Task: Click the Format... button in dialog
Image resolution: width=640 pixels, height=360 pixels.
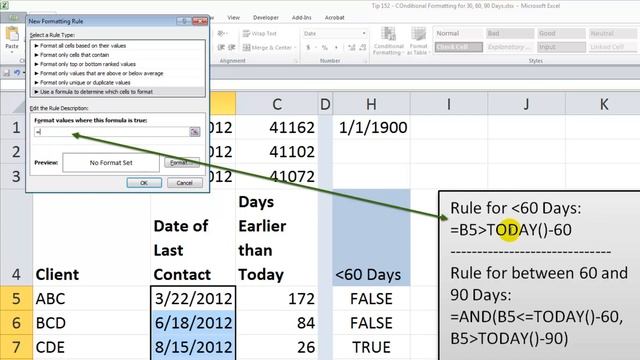Action: [182, 162]
